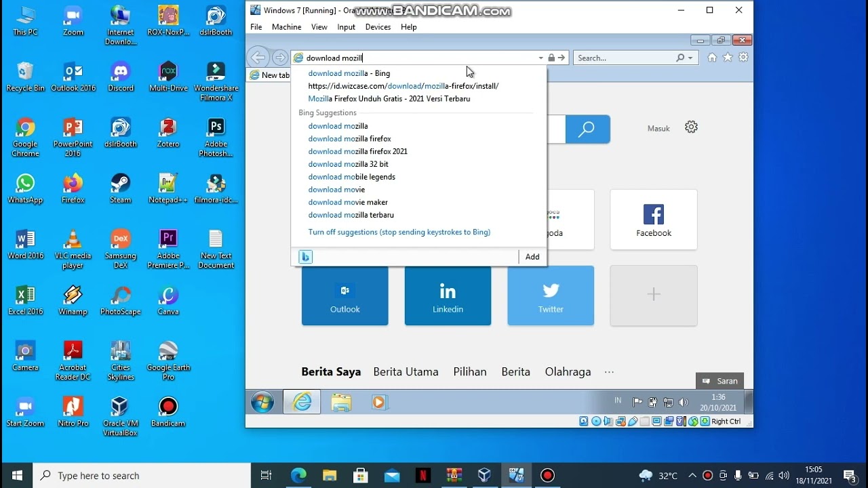
Task: Expand address bar dropdown arrow
Action: (x=540, y=58)
